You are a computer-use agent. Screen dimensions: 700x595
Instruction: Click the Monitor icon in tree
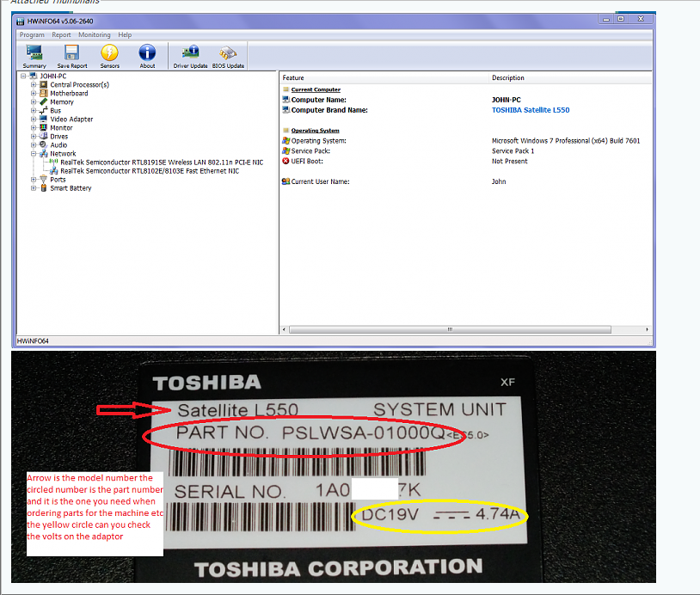coord(43,127)
